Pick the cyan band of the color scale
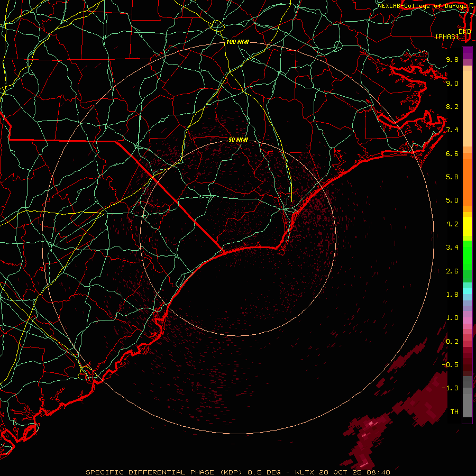The image size is (476, 476). click(467, 291)
